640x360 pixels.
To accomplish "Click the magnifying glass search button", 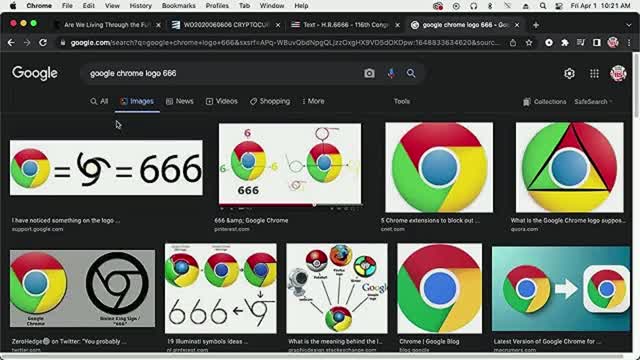I will tap(411, 73).
